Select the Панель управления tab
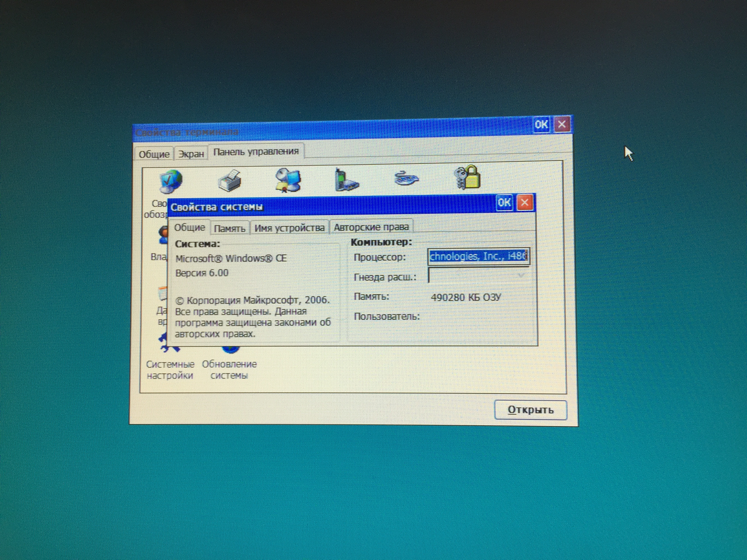This screenshot has width=747, height=560. (256, 152)
